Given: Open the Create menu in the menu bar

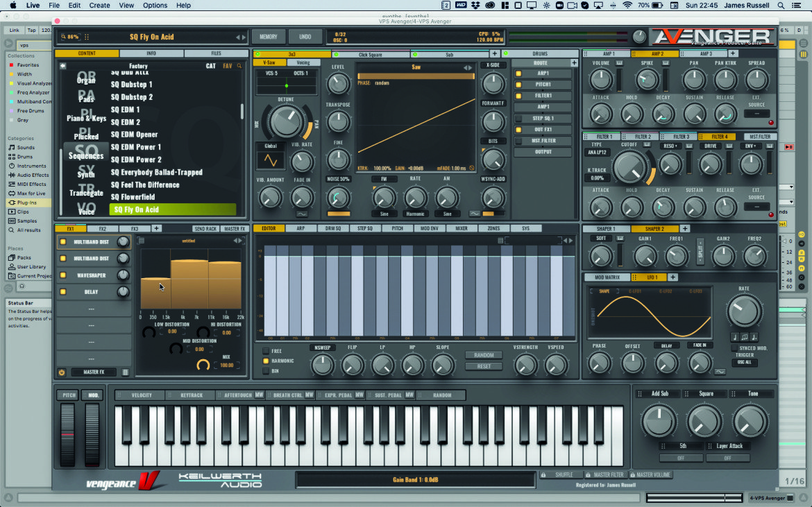Looking at the screenshot, I should coord(99,5).
